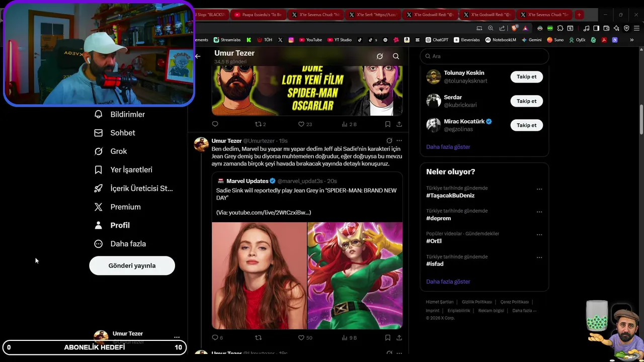Open #OrEl trend

(434, 241)
